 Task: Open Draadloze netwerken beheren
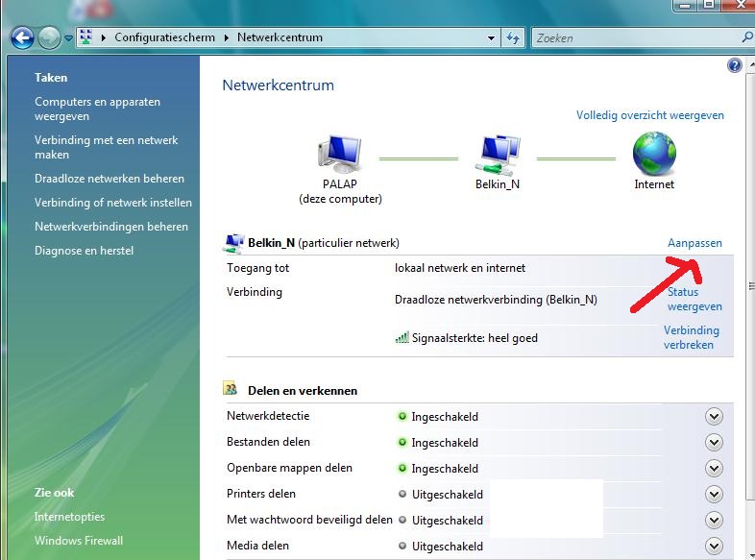(x=110, y=179)
